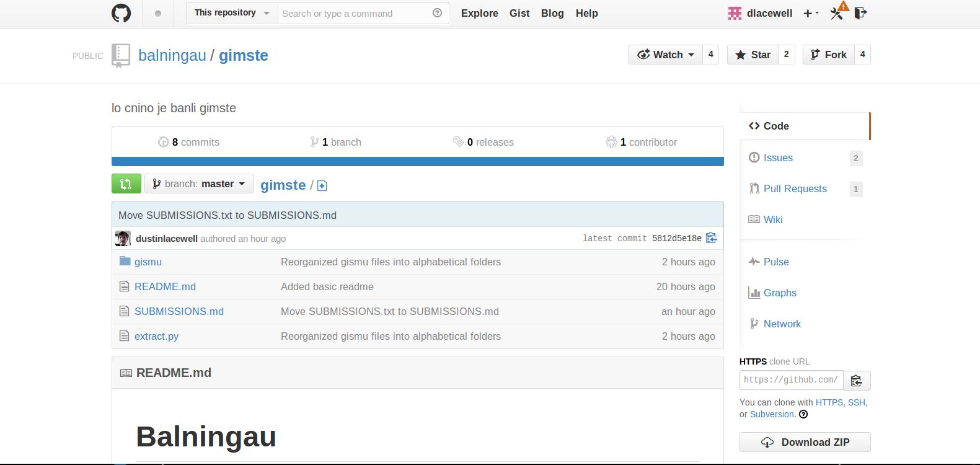Expand the Watch dropdown button

click(x=666, y=55)
